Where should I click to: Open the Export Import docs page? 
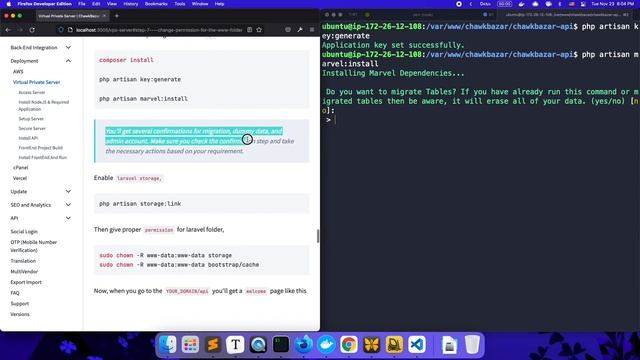coord(26,282)
